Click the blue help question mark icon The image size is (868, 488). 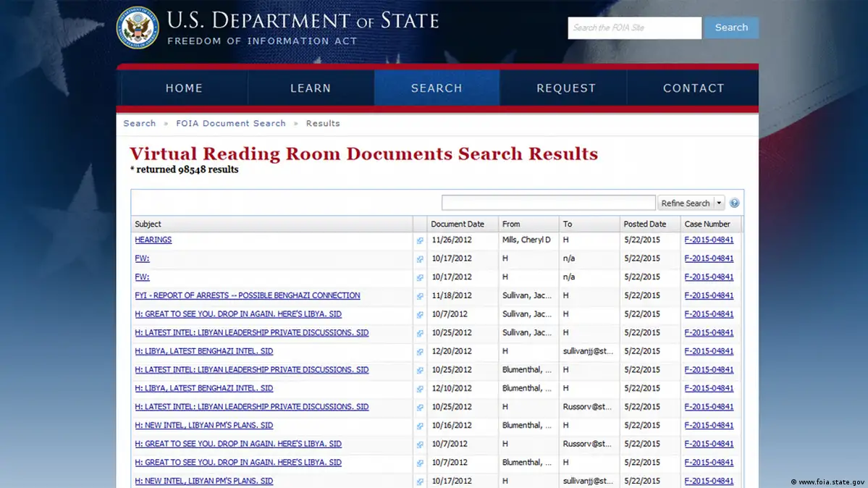pos(734,203)
